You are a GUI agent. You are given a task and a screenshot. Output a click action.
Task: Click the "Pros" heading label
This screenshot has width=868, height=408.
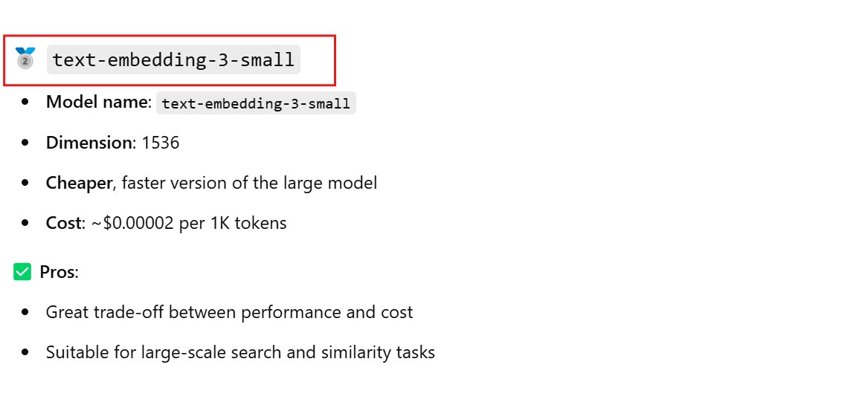pyautogui.click(x=58, y=272)
